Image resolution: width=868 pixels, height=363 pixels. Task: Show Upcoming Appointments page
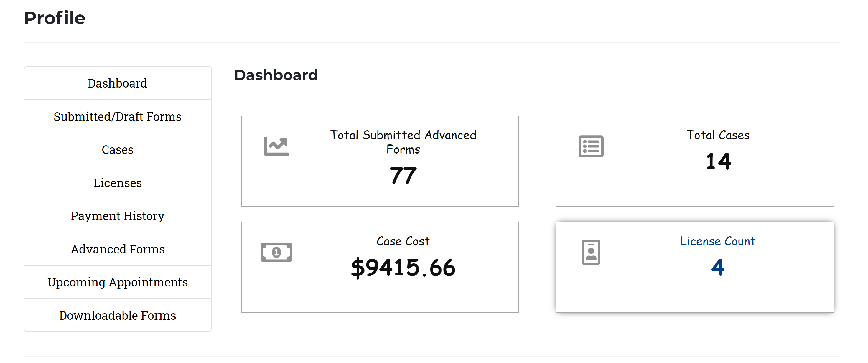[118, 282]
